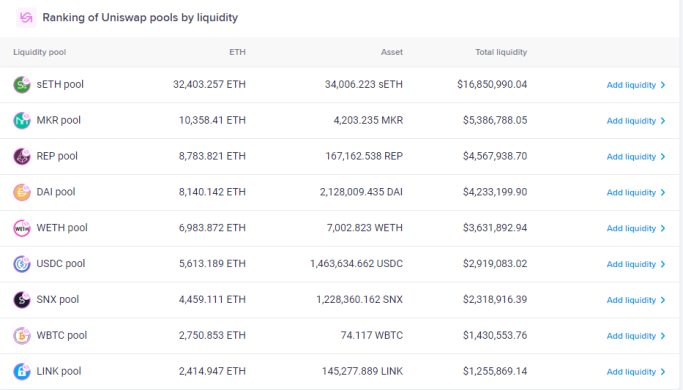Click the Asset column header
Image resolution: width=683 pixels, height=390 pixels.
point(392,52)
